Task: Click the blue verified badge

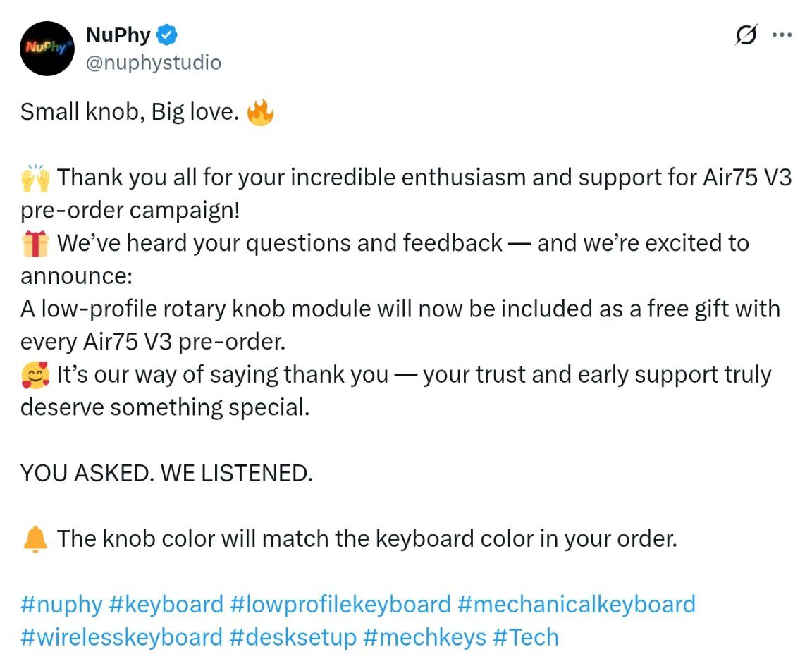Action: (166, 34)
